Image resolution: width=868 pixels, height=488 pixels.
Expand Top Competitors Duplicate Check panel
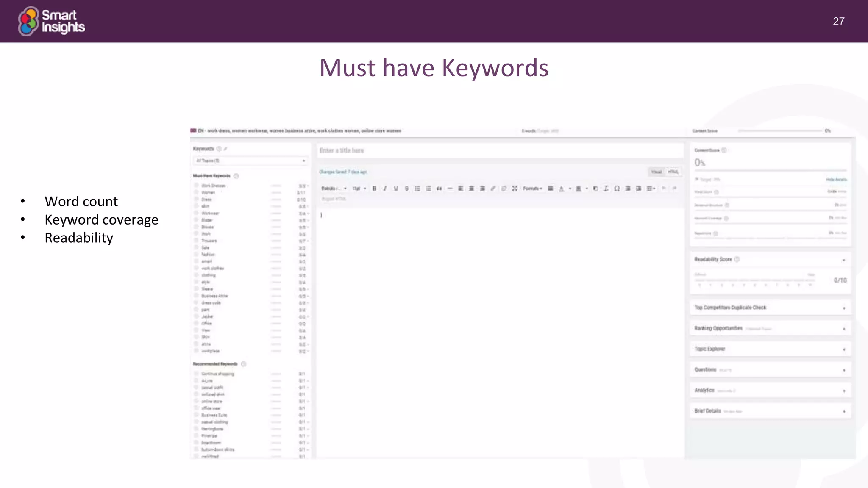[844, 308]
